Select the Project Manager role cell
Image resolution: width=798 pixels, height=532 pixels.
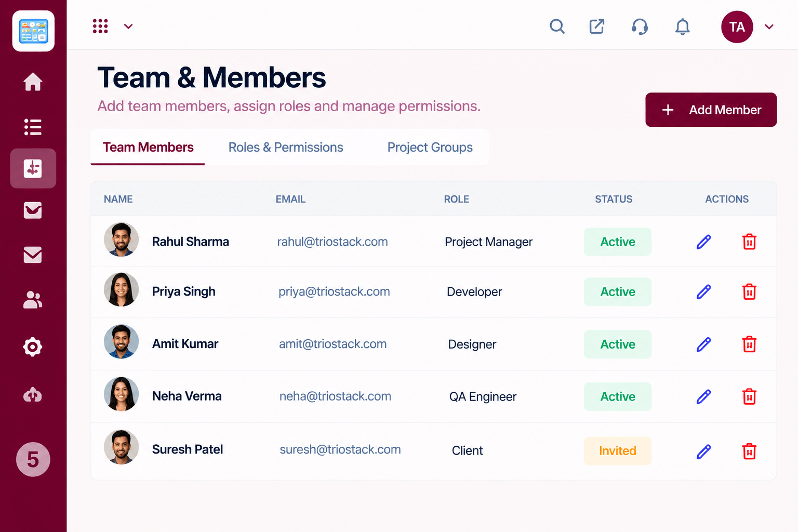pos(488,242)
